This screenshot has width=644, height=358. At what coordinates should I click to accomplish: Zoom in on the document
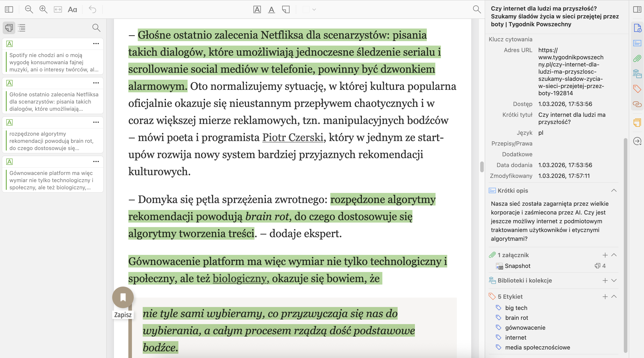[43, 9]
